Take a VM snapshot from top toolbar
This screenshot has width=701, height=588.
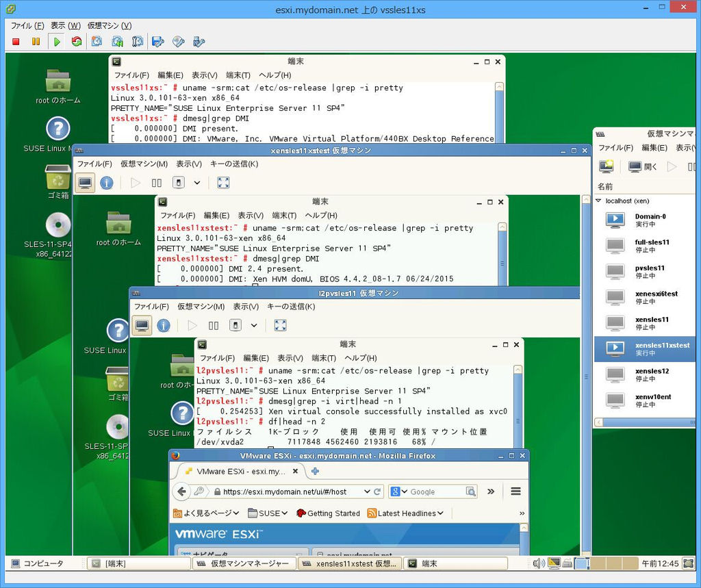97,42
